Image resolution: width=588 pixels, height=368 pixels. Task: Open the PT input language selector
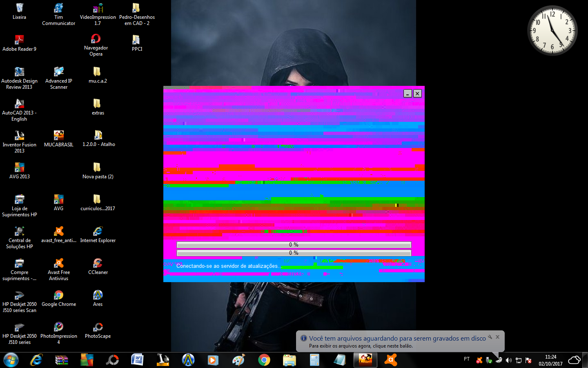(x=467, y=359)
